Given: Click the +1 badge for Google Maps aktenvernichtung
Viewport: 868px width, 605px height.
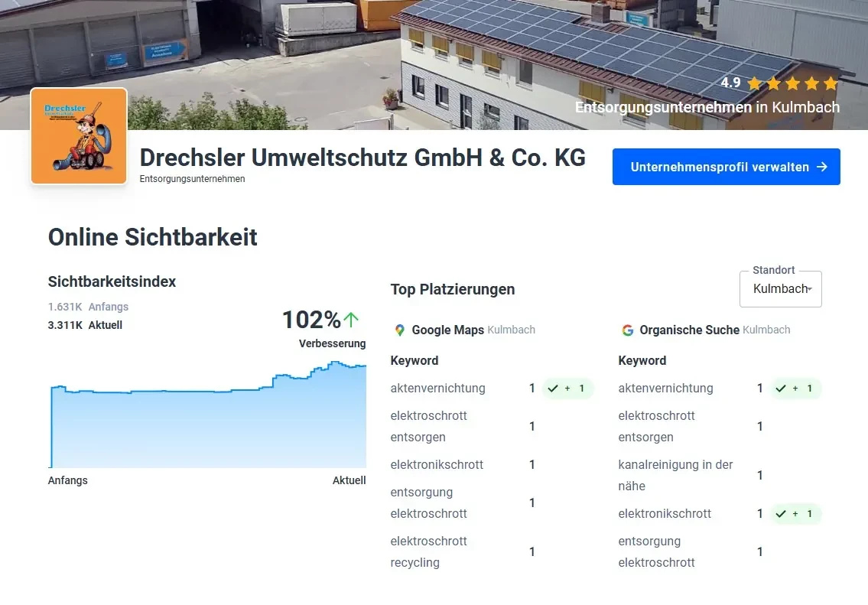Looking at the screenshot, I should coord(567,389).
